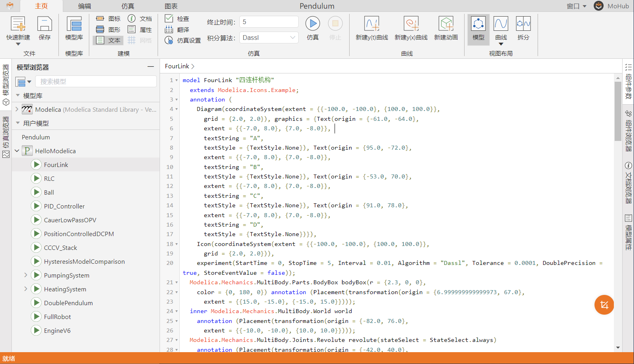
Task: Click the FourLink breadcrumb
Action: (177, 66)
